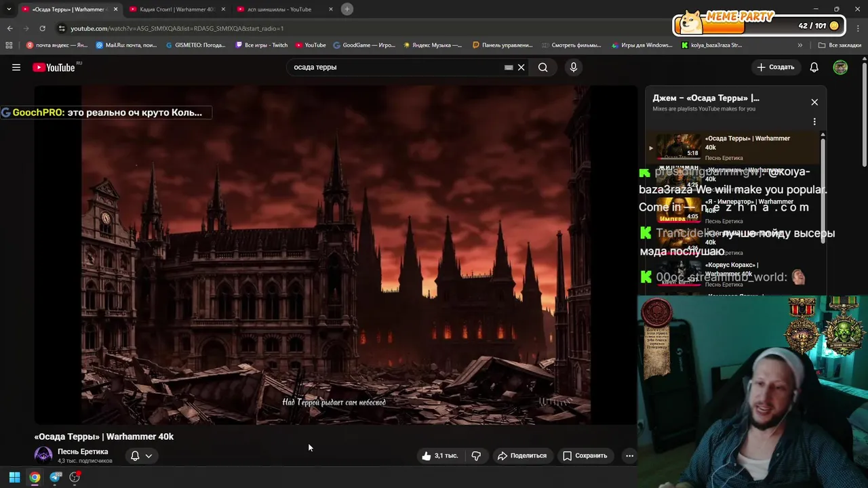Screen dimensions: 868x488
Task: Open more actions three-dot menu below the video
Action: (629, 455)
